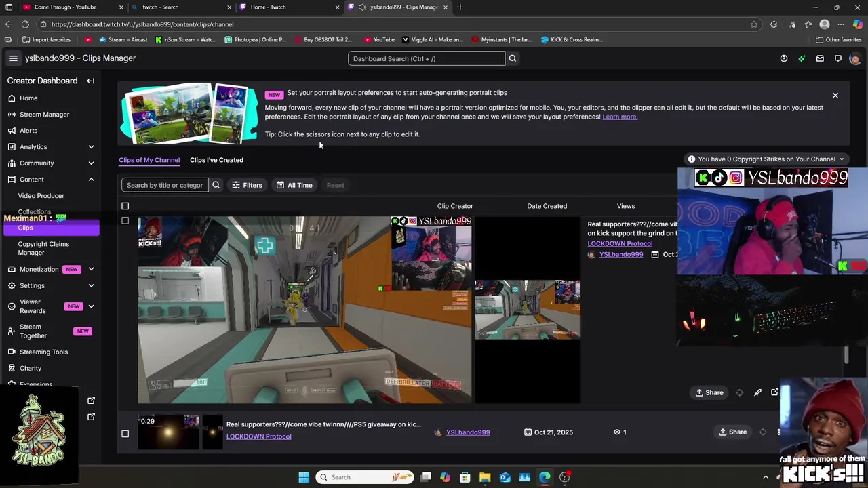Collapse the Creator Dashboard sidebar
Viewport: 868px width, 488px height.
tap(90, 81)
